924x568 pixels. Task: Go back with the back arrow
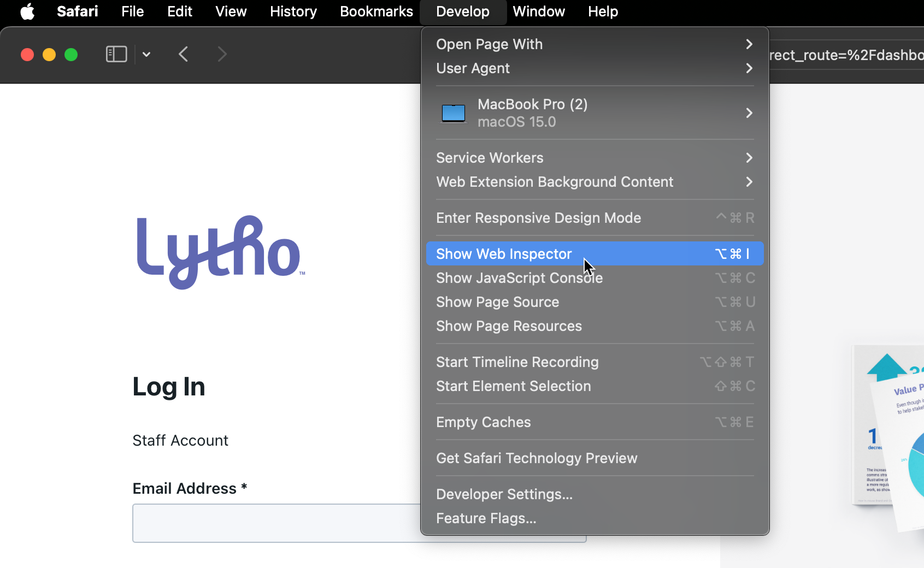[x=184, y=54]
